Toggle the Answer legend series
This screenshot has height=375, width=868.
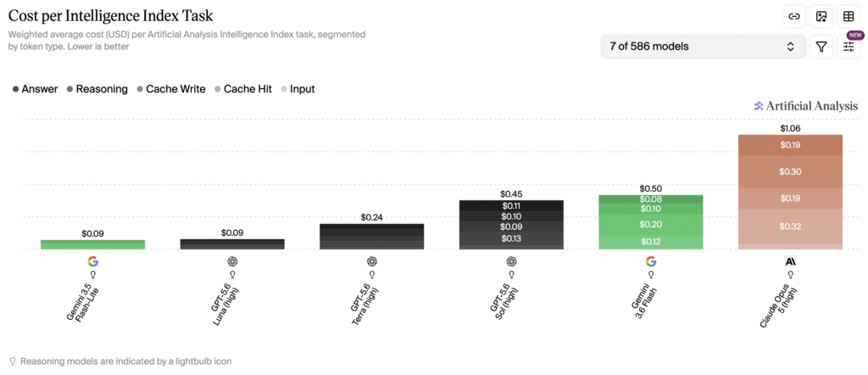click(35, 89)
